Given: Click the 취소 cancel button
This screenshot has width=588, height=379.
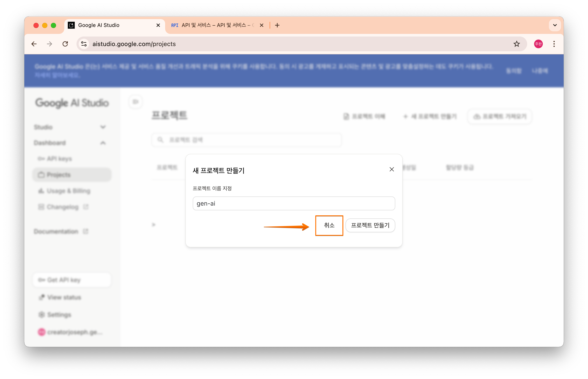Looking at the screenshot, I should [x=329, y=225].
